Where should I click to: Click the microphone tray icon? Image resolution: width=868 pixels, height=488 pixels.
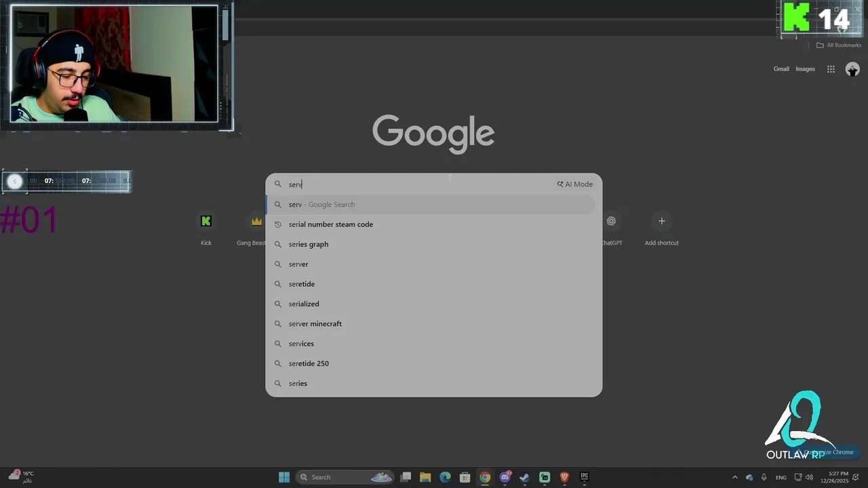point(764,477)
